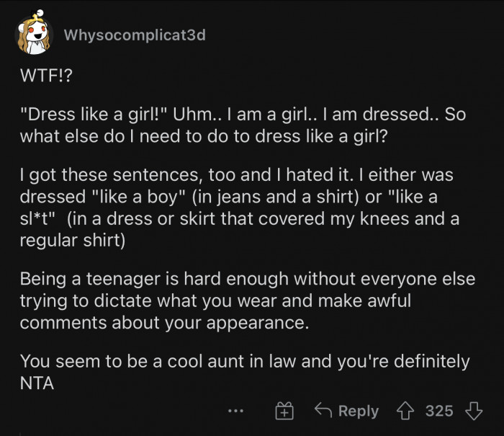This screenshot has width=504, height=436.
Task: Downvote this comment
Action: 473,411
